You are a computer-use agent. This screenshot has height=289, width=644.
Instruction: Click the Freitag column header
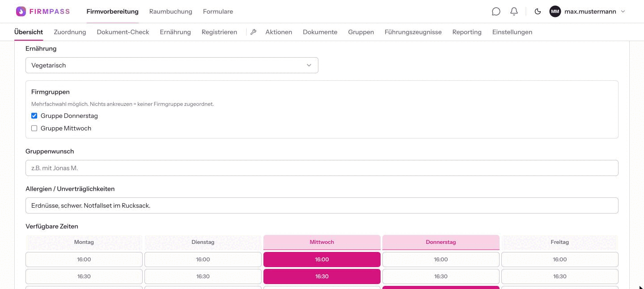pos(560,242)
